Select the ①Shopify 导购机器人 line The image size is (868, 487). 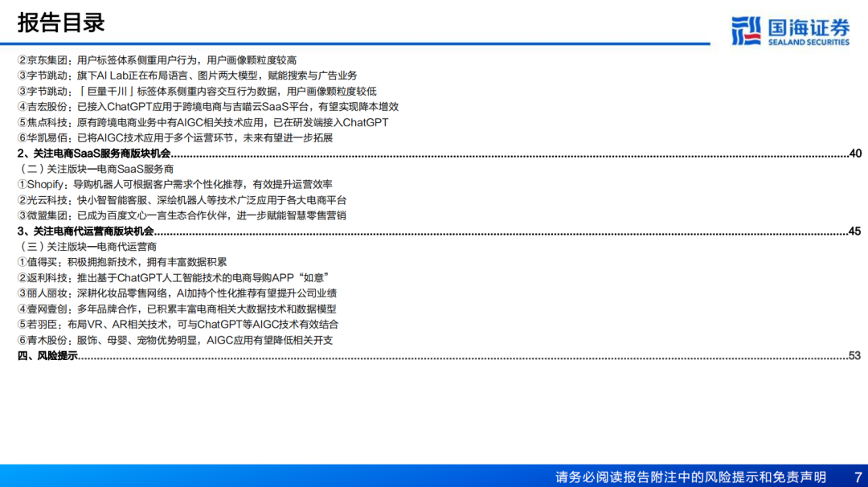pos(175,184)
